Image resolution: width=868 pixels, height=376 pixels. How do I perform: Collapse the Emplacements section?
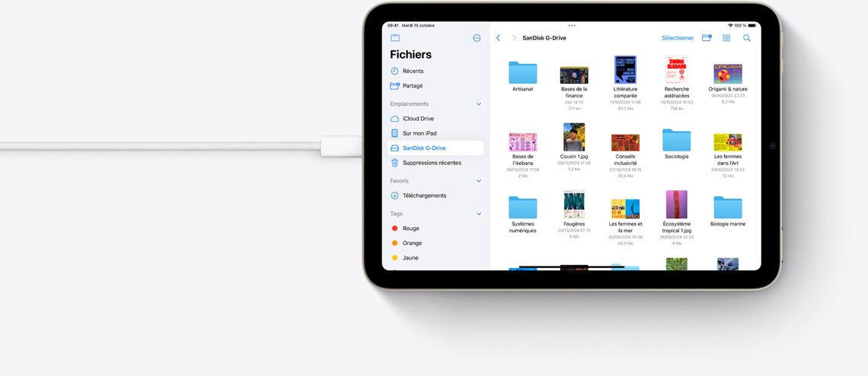tap(479, 104)
